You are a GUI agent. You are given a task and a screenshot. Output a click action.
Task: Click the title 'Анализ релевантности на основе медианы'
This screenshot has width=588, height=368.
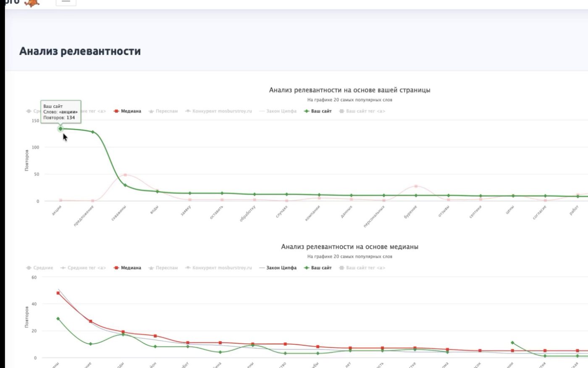tap(349, 247)
